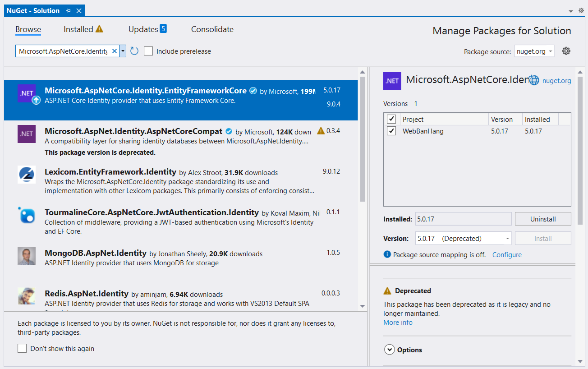Click the Installed column header
This screenshot has height=369, width=588.
(x=540, y=119)
